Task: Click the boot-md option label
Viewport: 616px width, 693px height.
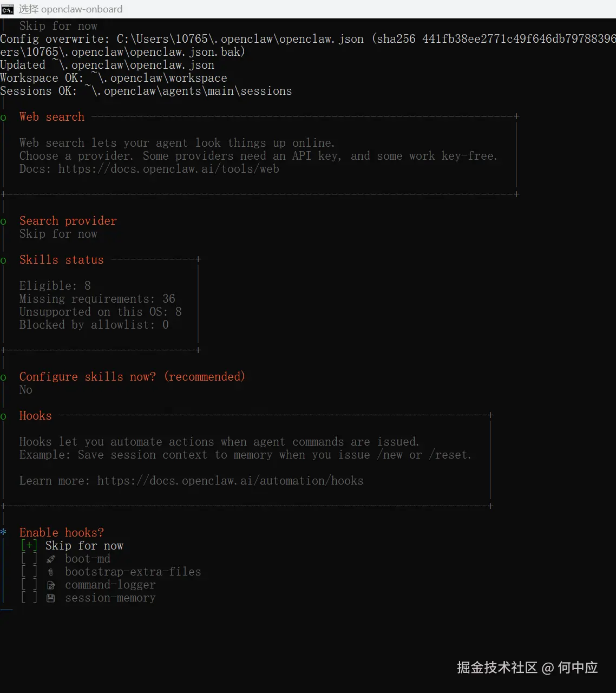Action: 88,559
